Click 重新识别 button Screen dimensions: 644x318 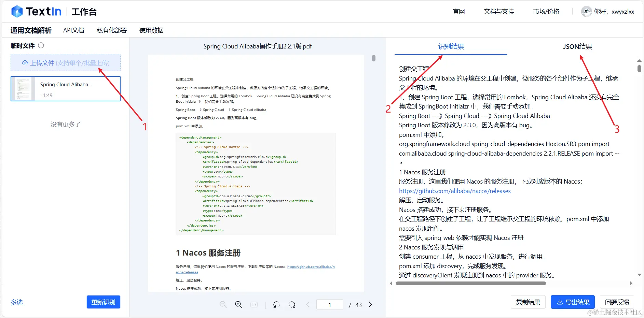tap(104, 302)
